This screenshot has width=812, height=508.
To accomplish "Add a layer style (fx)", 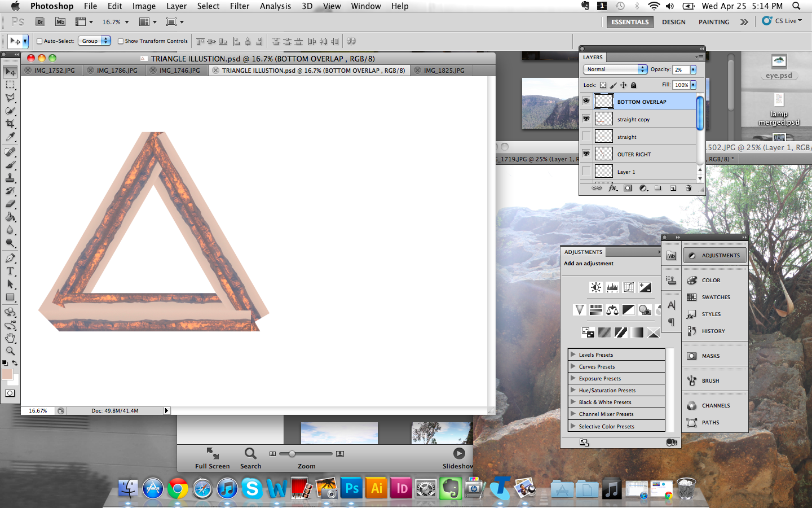I will [x=612, y=188].
